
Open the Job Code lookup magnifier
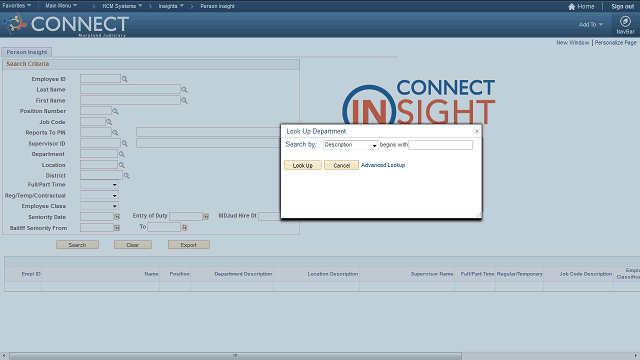pyautogui.click(x=109, y=122)
